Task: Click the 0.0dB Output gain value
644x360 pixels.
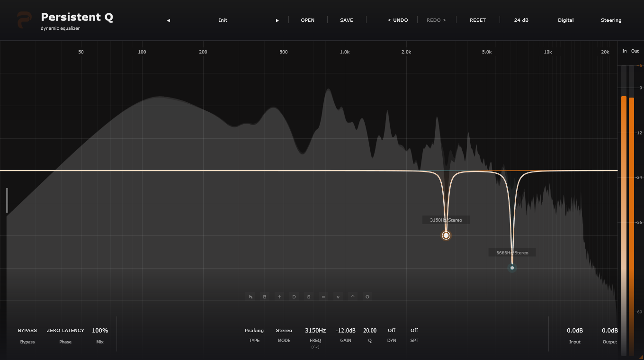Action: coord(610,331)
